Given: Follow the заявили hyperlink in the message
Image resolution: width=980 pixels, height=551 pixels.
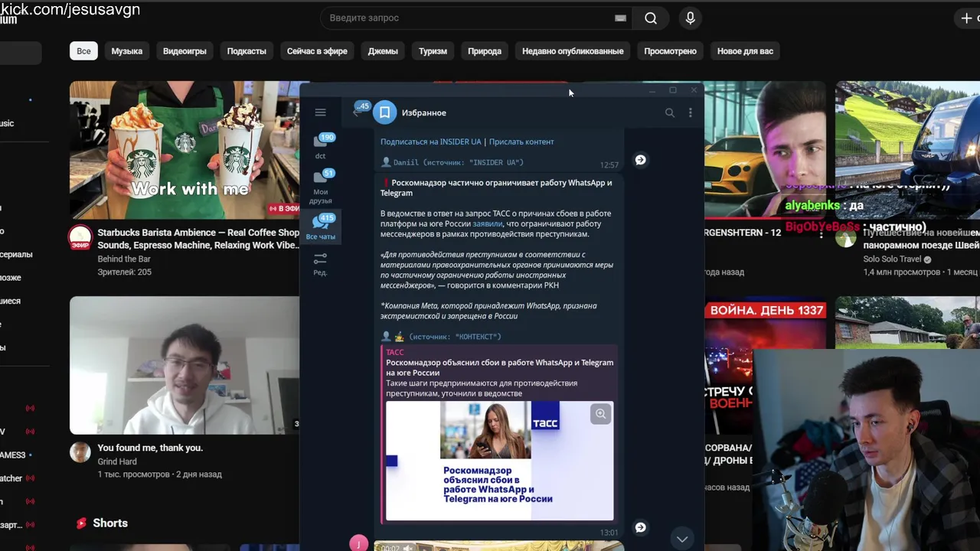Looking at the screenshot, I should pyautogui.click(x=488, y=223).
